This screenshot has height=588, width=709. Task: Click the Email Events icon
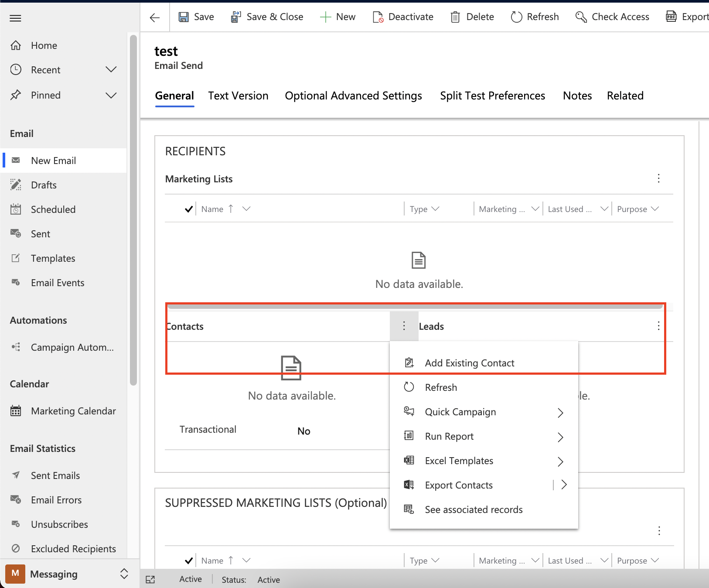tap(16, 283)
